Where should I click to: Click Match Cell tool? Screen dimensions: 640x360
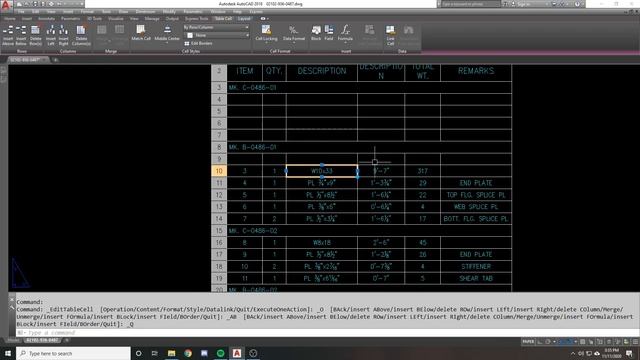click(x=141, y=33)
